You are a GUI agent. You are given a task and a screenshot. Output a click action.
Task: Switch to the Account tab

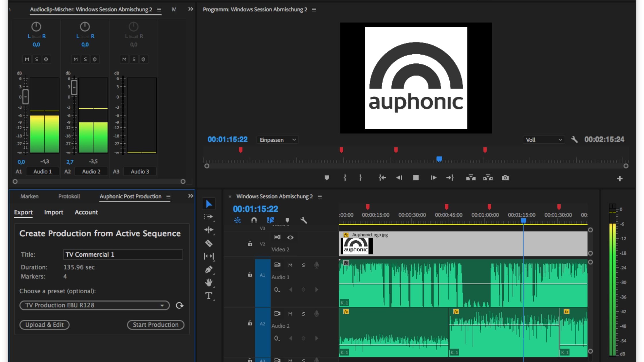pyautogui.click(x=86, y=212)
